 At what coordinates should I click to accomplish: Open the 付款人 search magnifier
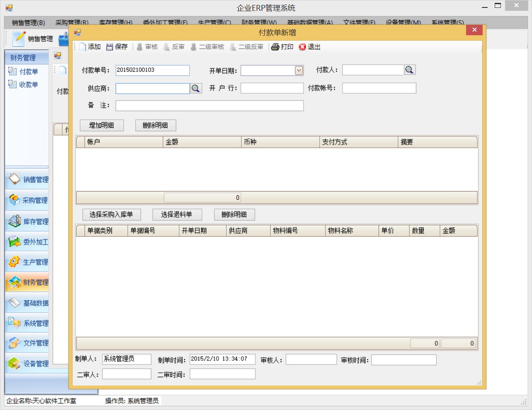point(410,70)
